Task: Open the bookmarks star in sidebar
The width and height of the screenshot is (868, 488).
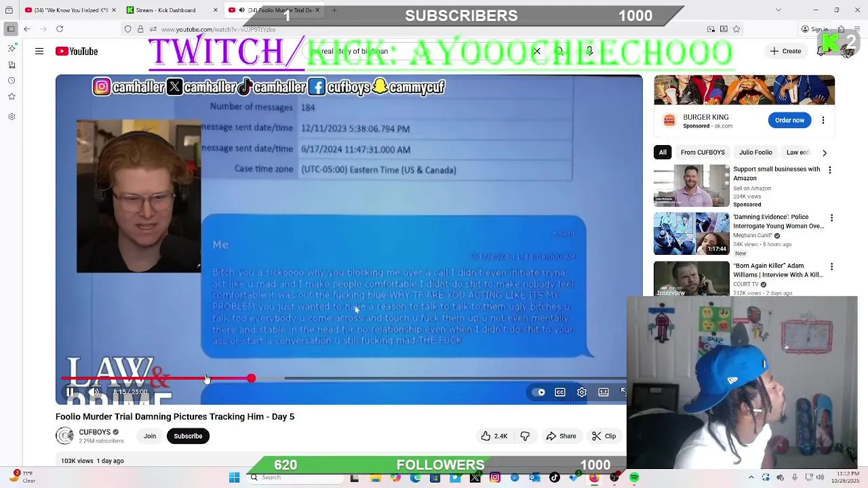Action: click(x=12, y=97)
